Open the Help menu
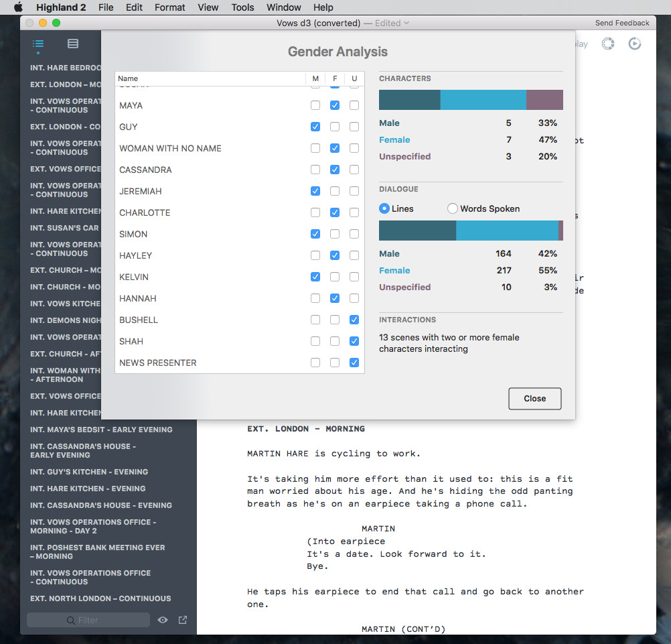The width and height of the screenshot is (671, 644). (323, 7)
